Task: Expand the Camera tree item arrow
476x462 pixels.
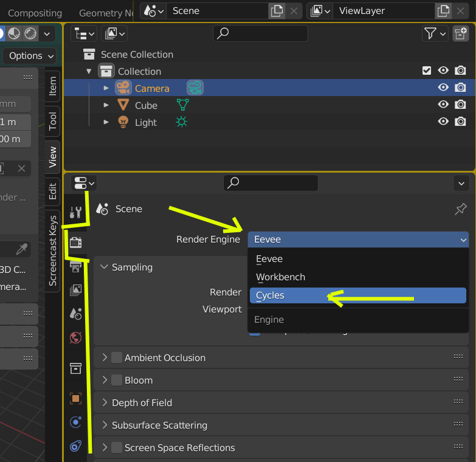Action: pyautogui.click(x=106, y=88)
